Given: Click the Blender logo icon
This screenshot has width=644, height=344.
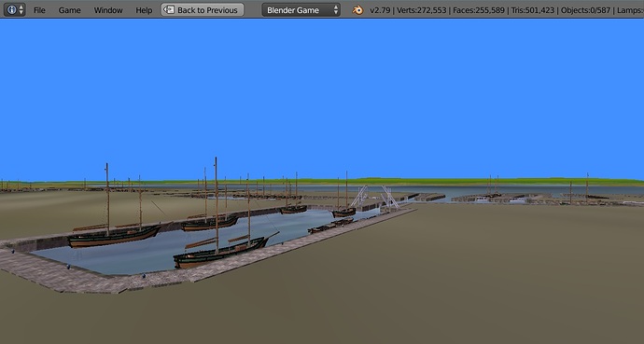Looking at the screenshot, I should 357,10.
